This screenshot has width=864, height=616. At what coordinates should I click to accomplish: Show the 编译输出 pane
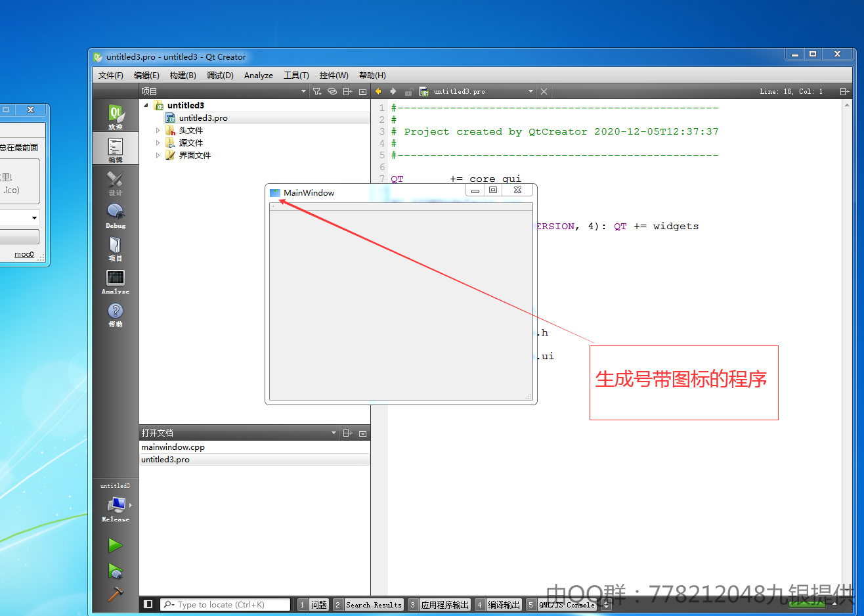point(498,605)
